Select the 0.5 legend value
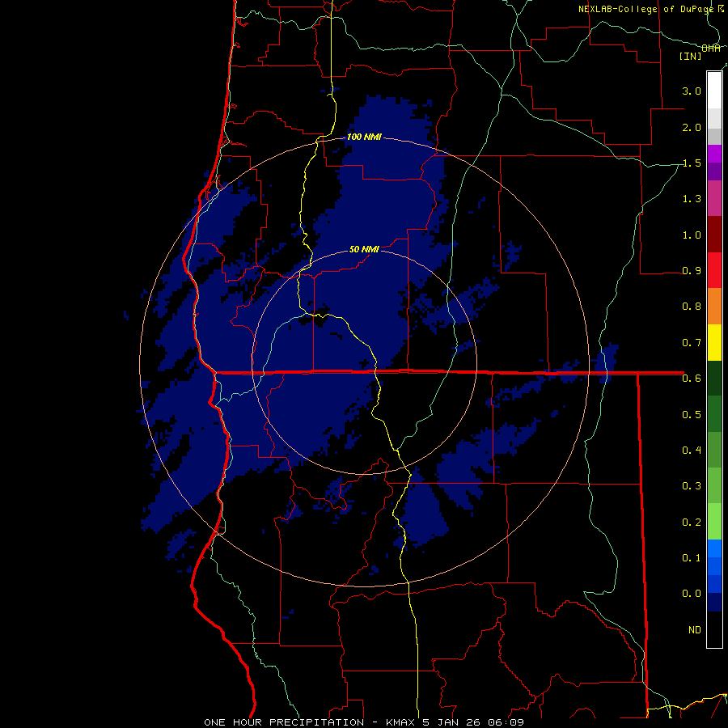This screenshot has height=728, width=728. (692, 415)
